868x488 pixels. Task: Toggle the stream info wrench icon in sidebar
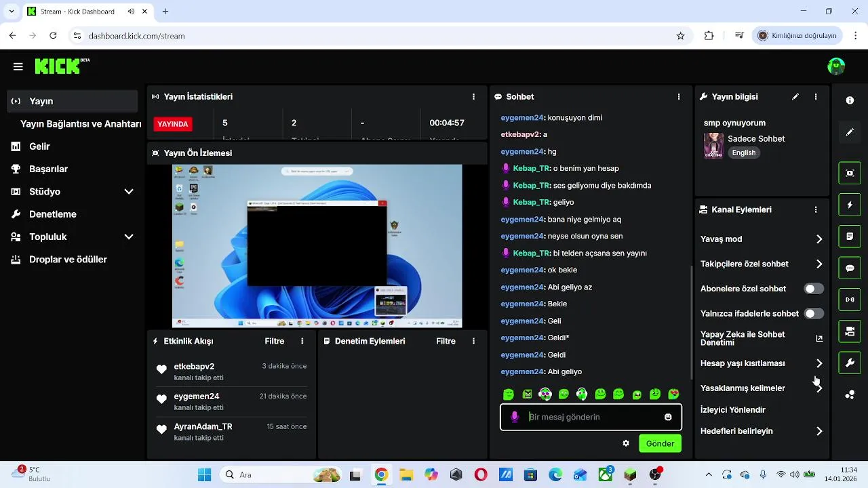[x=850, y=363]
